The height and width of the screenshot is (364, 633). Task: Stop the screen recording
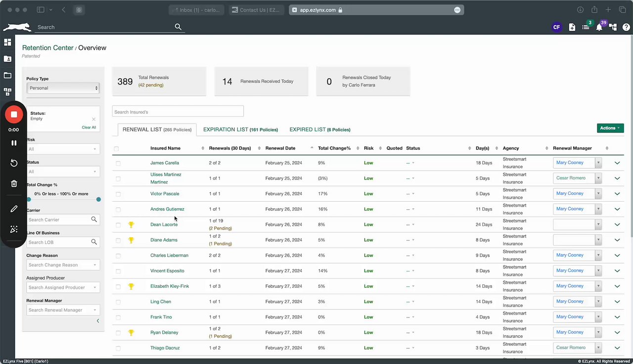pyautogui.click(x=14, y=115)
